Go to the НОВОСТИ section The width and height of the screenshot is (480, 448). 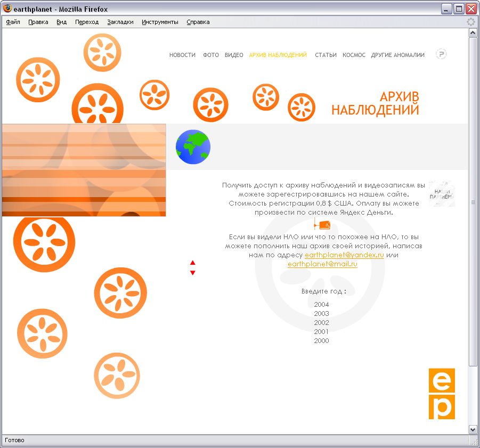(182, 55)
